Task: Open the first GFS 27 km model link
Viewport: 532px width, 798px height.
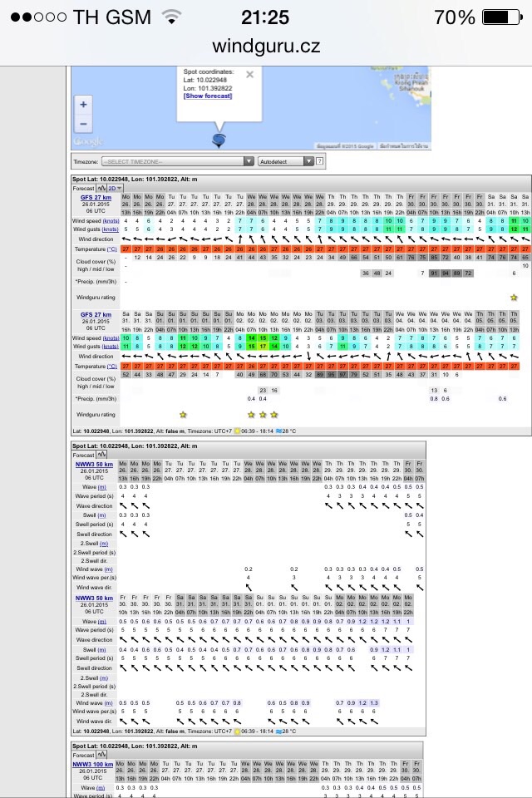Action: [96, 198]
